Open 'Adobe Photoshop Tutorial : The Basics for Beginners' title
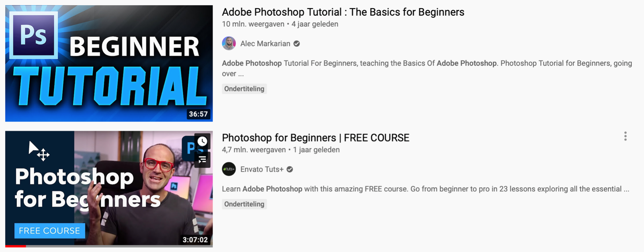The image size is (644, 252). (x=343, y=12)
